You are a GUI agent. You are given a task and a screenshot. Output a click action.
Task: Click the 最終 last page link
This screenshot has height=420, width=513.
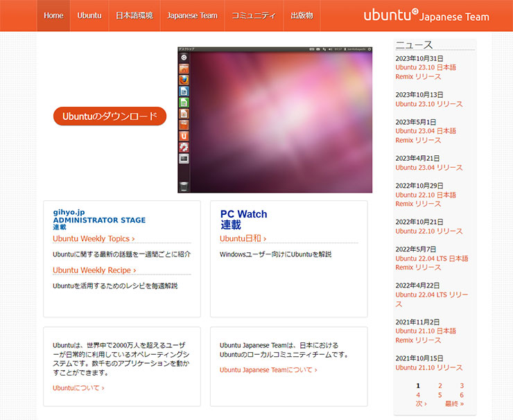[455, 403]
